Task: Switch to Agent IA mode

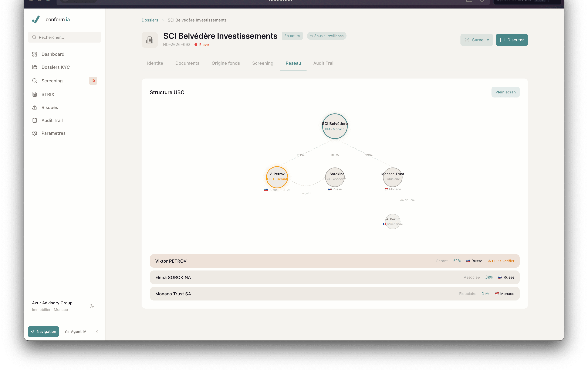Action: tap(76, 331)
